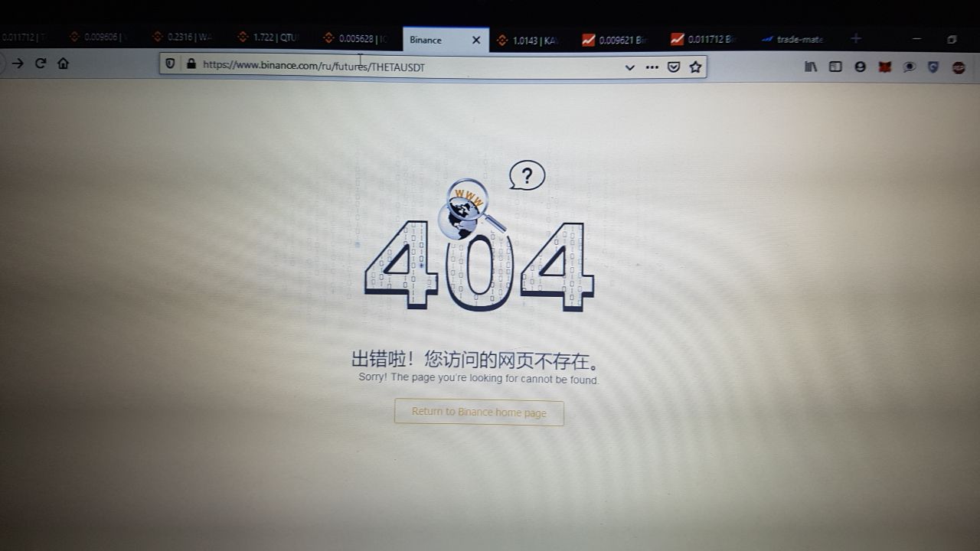Switch to the 0.2316 | WA tab

pyautogui.click(x=184, y=37)
